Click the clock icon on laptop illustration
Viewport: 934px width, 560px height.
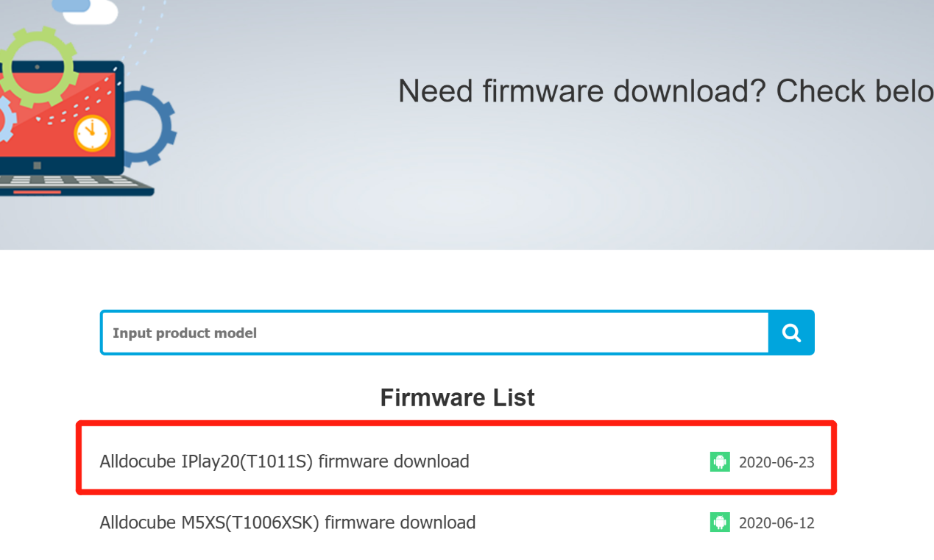click(x=92, y=133)
